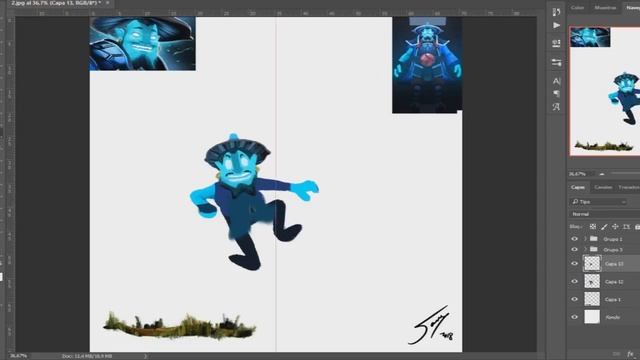The width and height of the screenshot is (640, 360).
Task: Select the Grupo 1 layer name
Action: [x=613, y=239]
